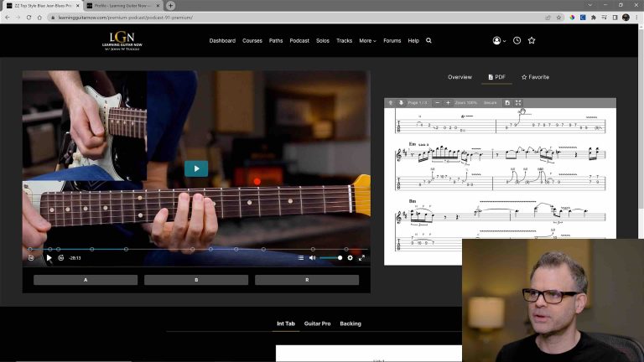Click the browser forward arrow

click(x=18, y=18)
